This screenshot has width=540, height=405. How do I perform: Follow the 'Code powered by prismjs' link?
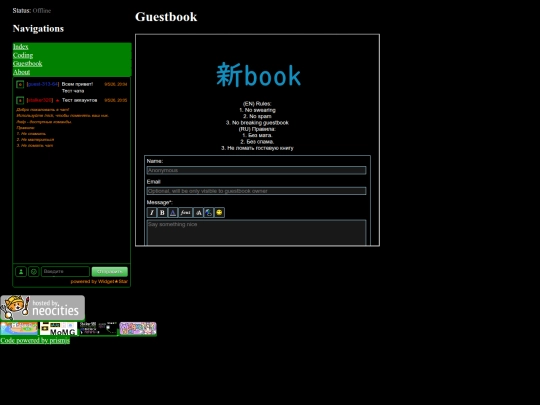[35, 340]
